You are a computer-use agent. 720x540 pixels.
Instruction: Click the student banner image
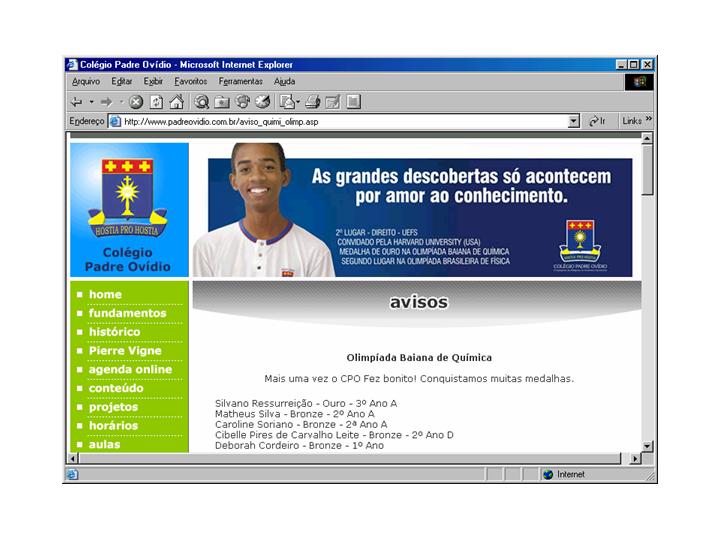412,210
